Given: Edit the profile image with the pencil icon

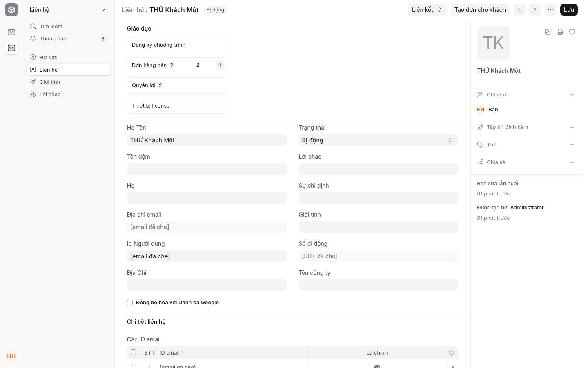Looking at the screenshot, I should pyautogui.click(x=548, y=32).
